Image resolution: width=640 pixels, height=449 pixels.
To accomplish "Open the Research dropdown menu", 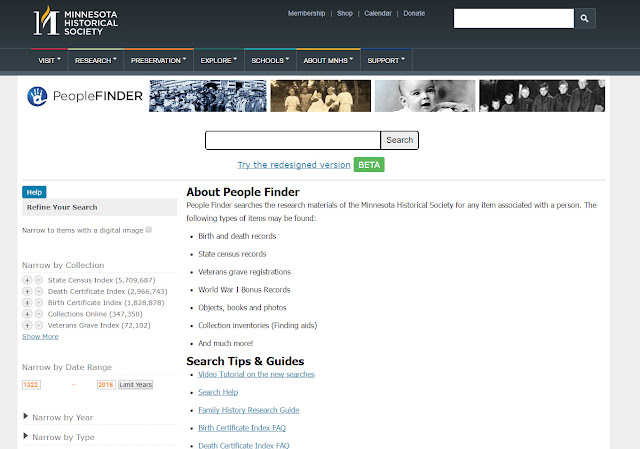I will tap(96, 60).
